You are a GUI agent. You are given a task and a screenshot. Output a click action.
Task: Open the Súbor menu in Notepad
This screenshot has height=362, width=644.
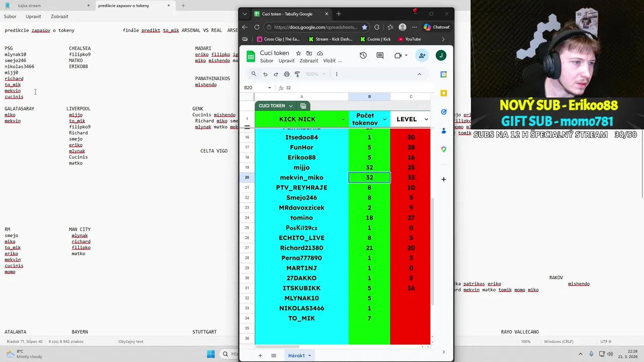pyautogui.click(x=10, y=17)
